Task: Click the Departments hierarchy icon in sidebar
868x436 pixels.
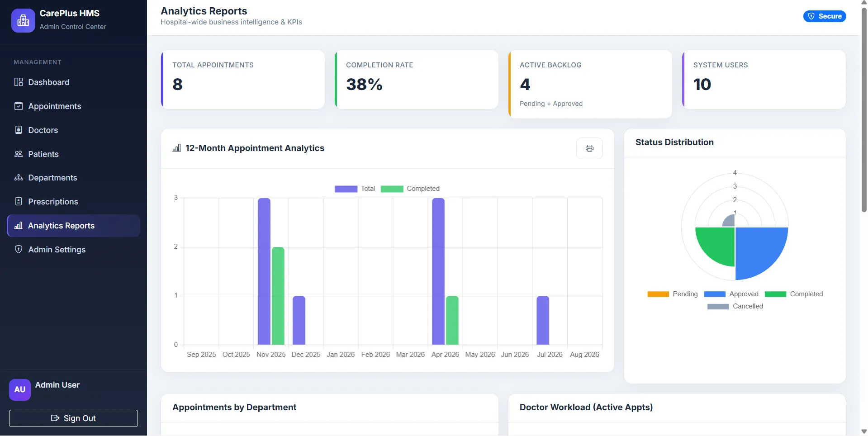Action: coord(19,177)
